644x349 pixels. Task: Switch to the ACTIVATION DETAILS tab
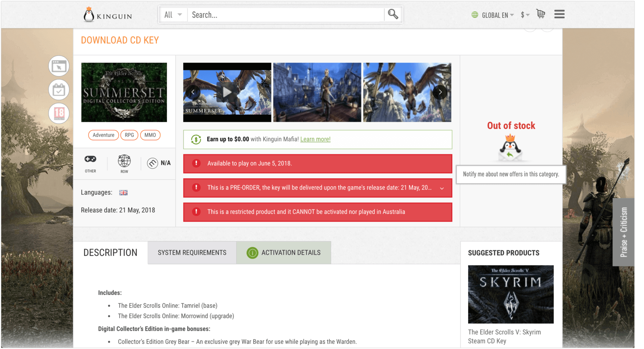point(284,253)
